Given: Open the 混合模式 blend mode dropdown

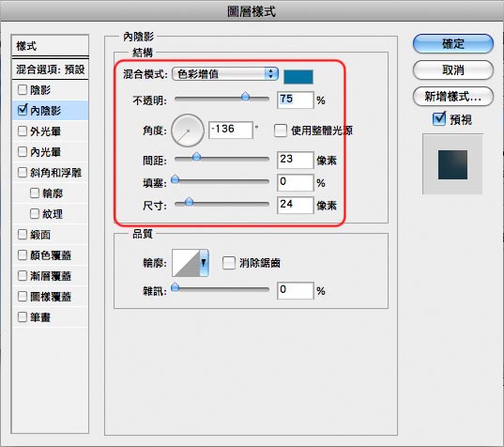Looking at the screenshot, I should 225,74.
